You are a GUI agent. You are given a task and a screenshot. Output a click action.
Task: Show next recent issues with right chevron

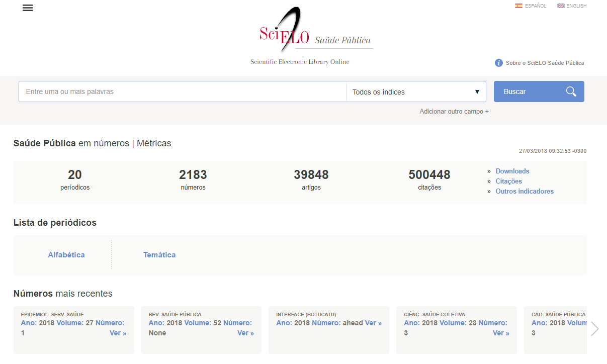point(595,329)
